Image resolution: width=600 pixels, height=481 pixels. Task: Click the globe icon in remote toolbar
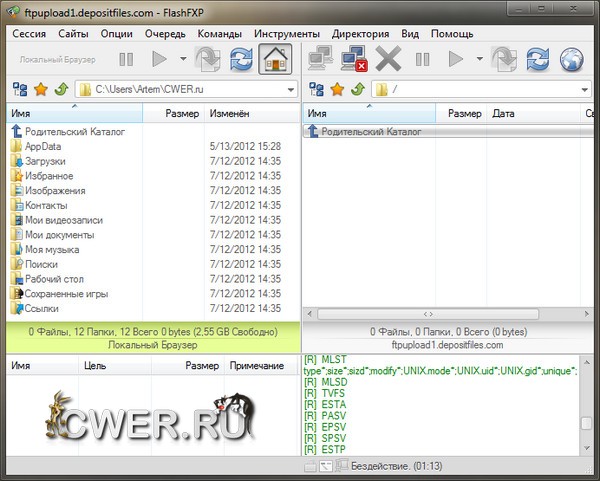[x=571, y=59]
